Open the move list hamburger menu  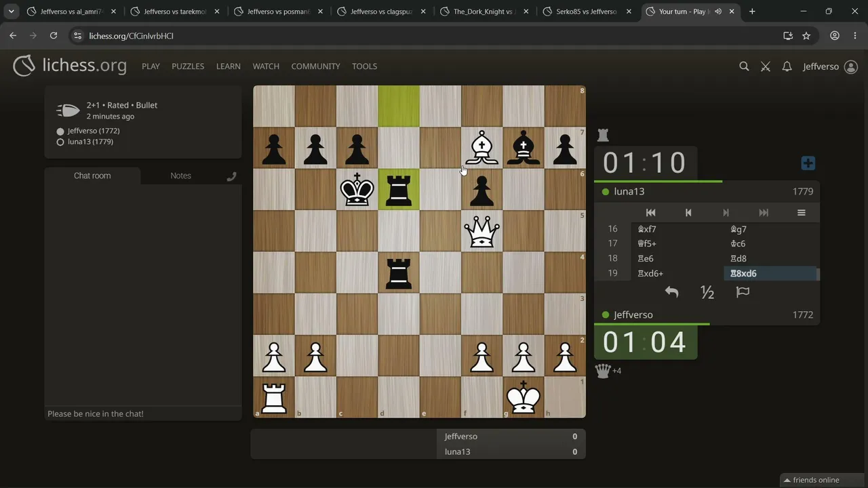click(801, 213)
